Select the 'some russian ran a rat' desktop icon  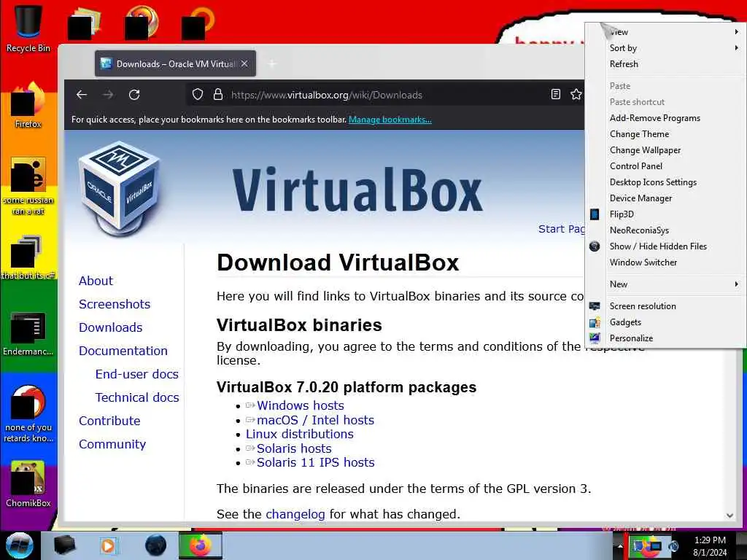(x=28, y=186)
